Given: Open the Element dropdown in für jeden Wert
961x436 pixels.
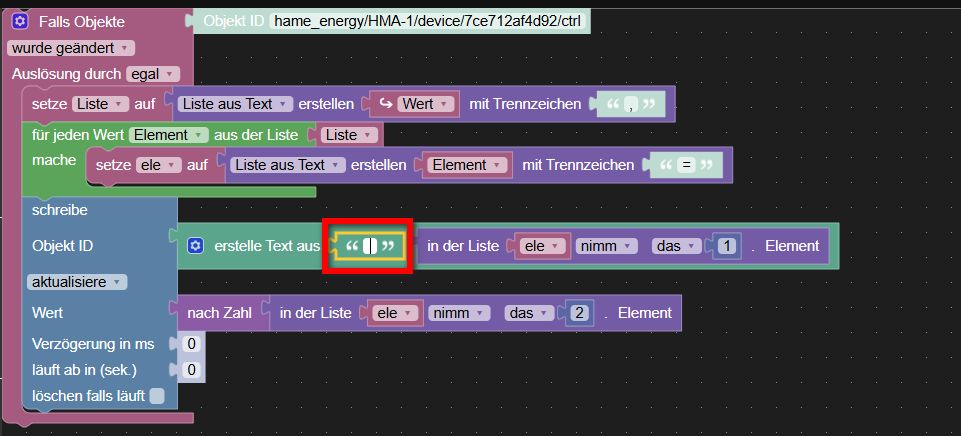Looking at the screenshot, I should (x=168, y=135).
